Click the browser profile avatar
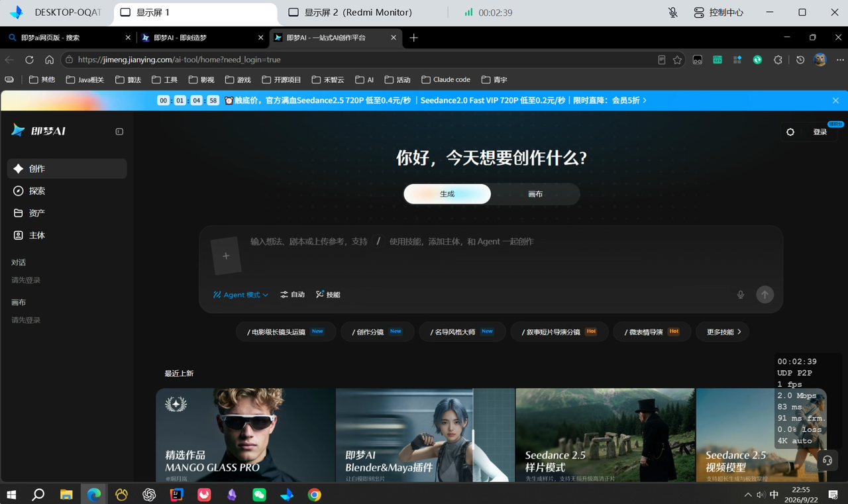The height and width of the screenshot is (504, 848). [820, 60]
